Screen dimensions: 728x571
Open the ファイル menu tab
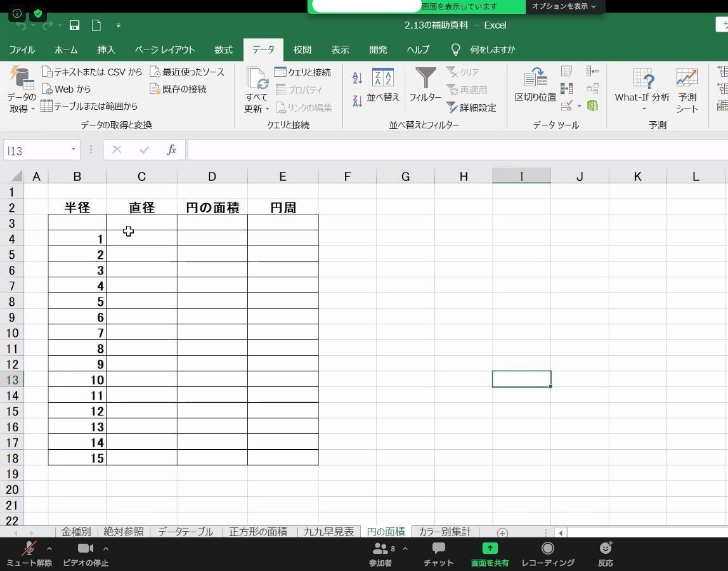click(x=22, y=49)
